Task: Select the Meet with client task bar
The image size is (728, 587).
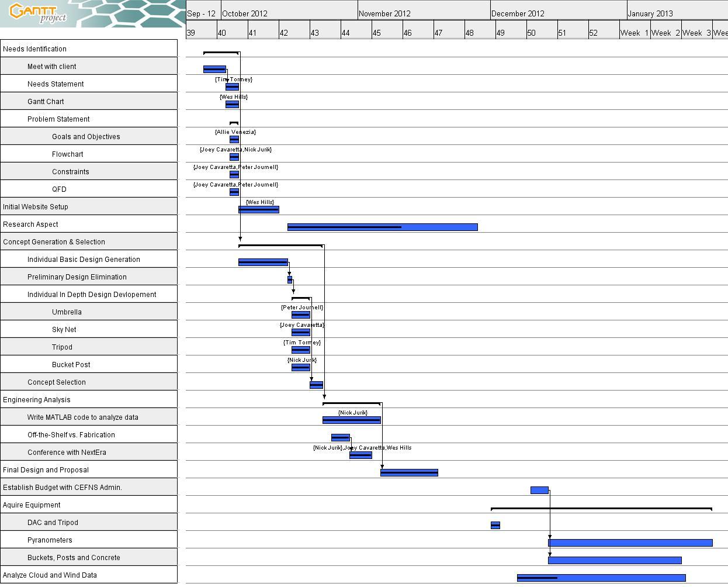Action: click(x=214, y=69)
